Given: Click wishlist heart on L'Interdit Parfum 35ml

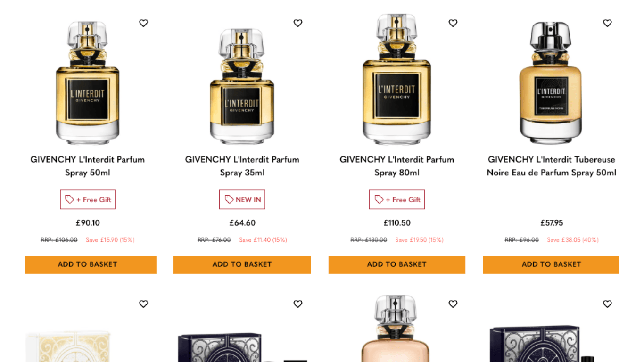Looking at the screenshot, I should click(x=298, y=23).
